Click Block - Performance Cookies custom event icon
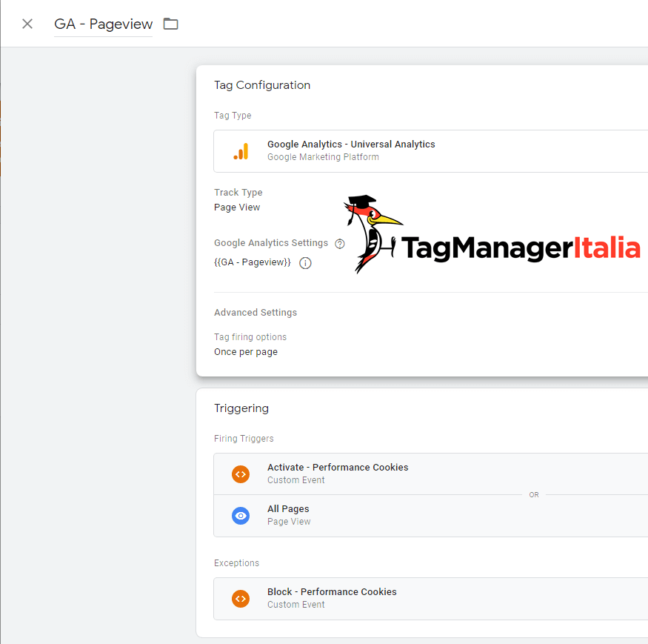 pos(241,599)
